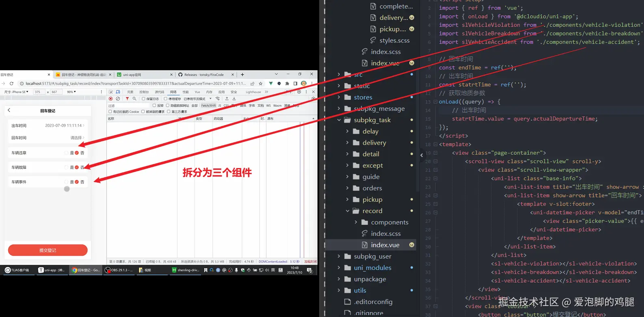The image size is (644, 317).
Task: Select 否 radio for 车辆故障
Action: [x=77, y=167]
